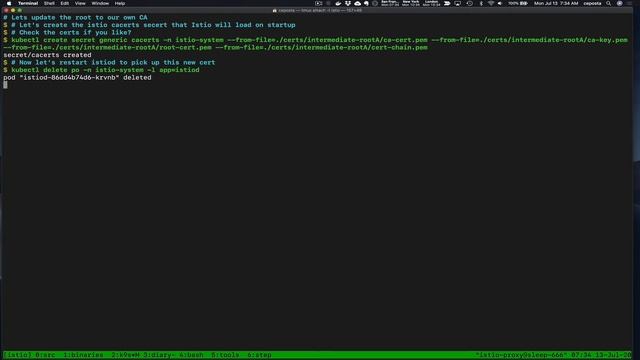640x360 pixels.
Task: Switch to tmux window 6:step
Action: (x=259, y=355)
